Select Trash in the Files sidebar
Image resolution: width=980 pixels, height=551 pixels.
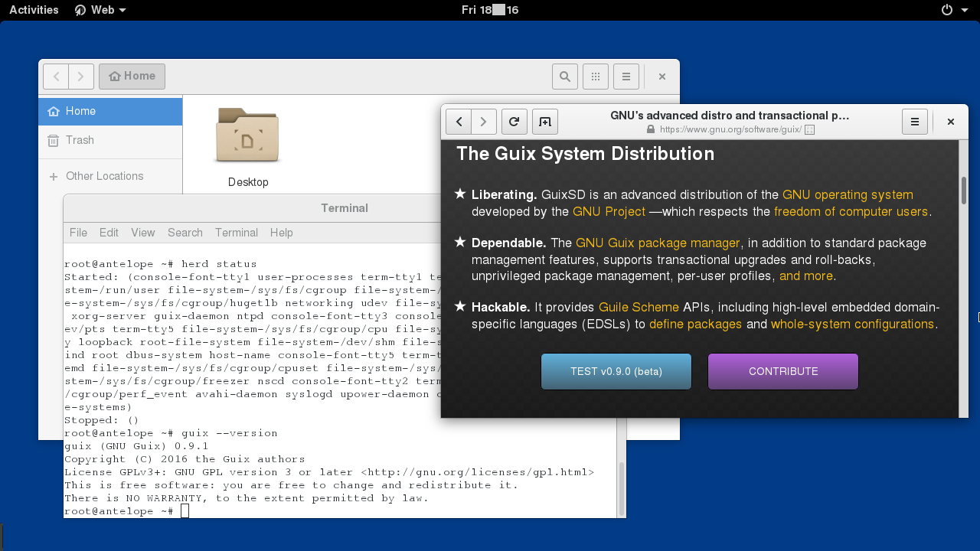pos(110,140)
